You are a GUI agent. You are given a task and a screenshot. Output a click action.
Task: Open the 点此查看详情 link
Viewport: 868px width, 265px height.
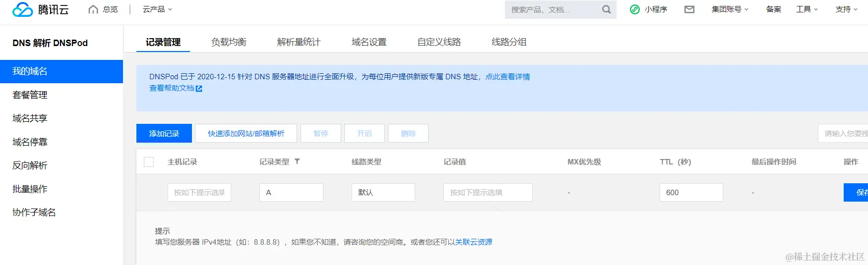point(507,77)
